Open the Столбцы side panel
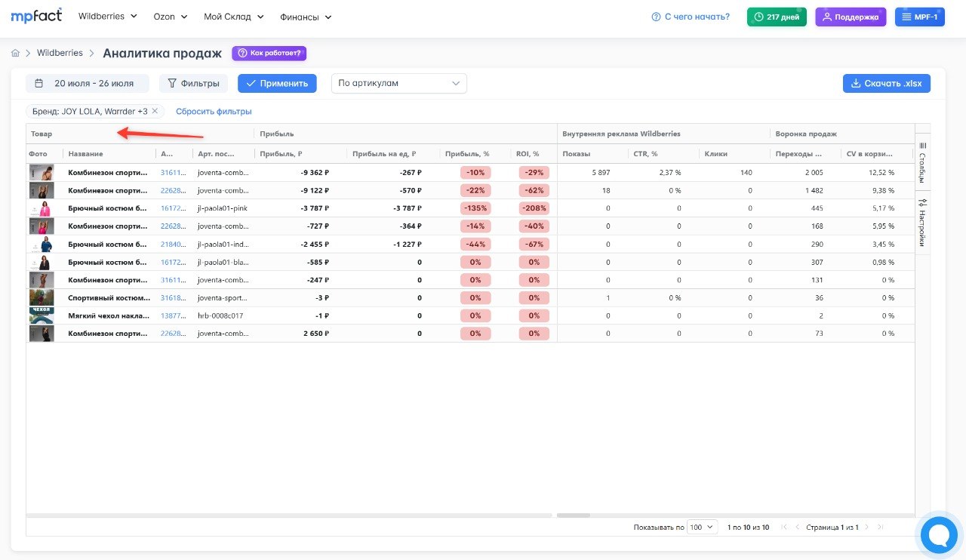This screenshot has width=966, height=560. point(922,162)
